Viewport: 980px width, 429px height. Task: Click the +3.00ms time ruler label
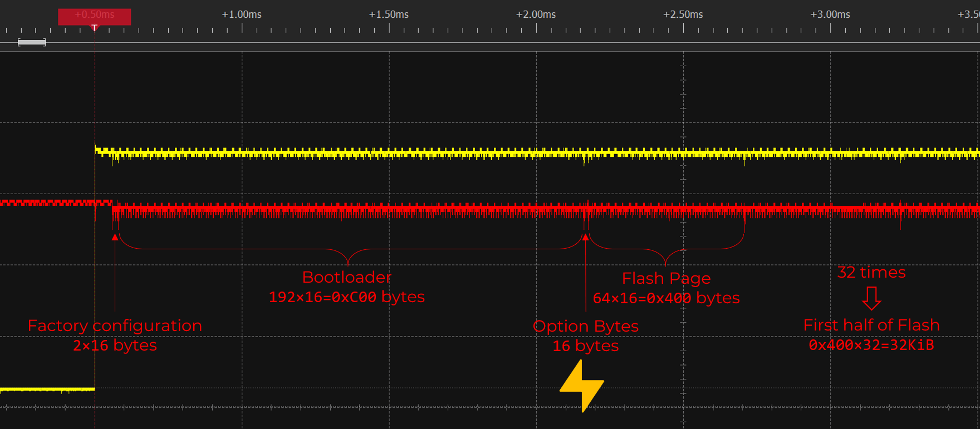[x=830, y=14]
